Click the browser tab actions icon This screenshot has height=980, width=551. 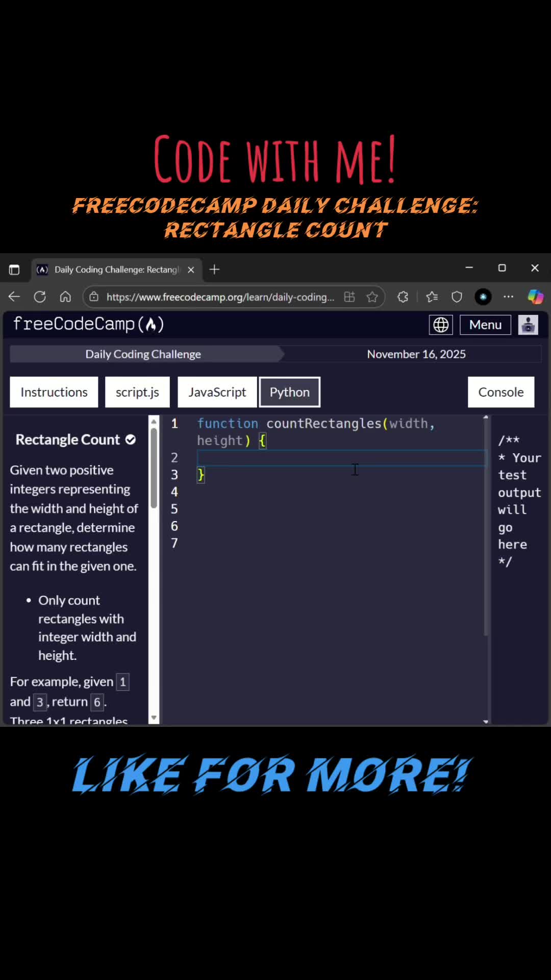point(14,269)
